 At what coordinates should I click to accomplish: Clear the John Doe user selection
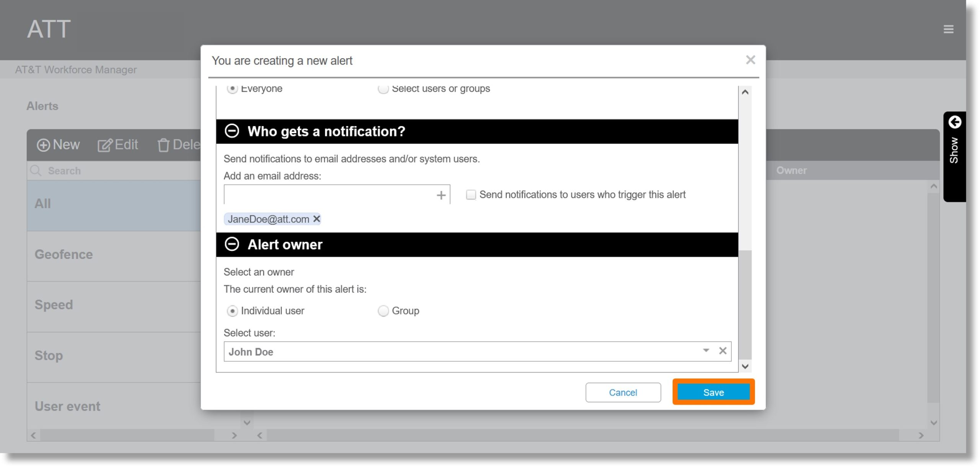pos(723,351)
